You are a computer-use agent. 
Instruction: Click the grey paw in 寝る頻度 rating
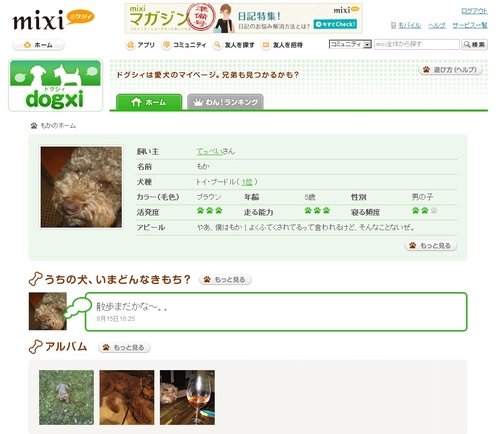[434, 210]
